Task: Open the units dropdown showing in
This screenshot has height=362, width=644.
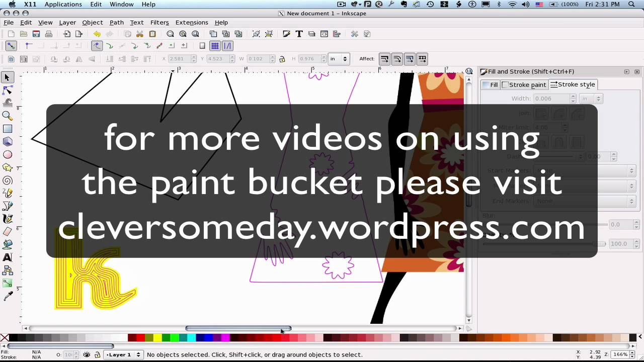Action: 339,59
